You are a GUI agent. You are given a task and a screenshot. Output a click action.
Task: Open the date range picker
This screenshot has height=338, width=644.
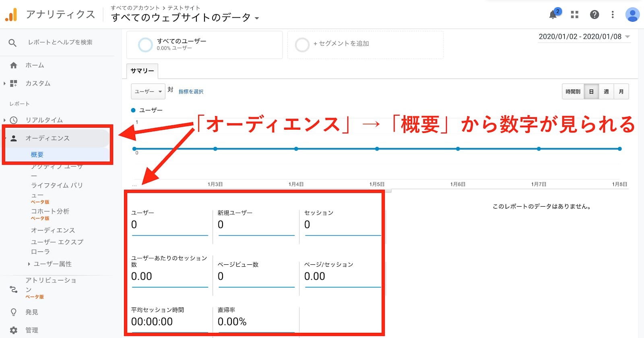point(584,37)
